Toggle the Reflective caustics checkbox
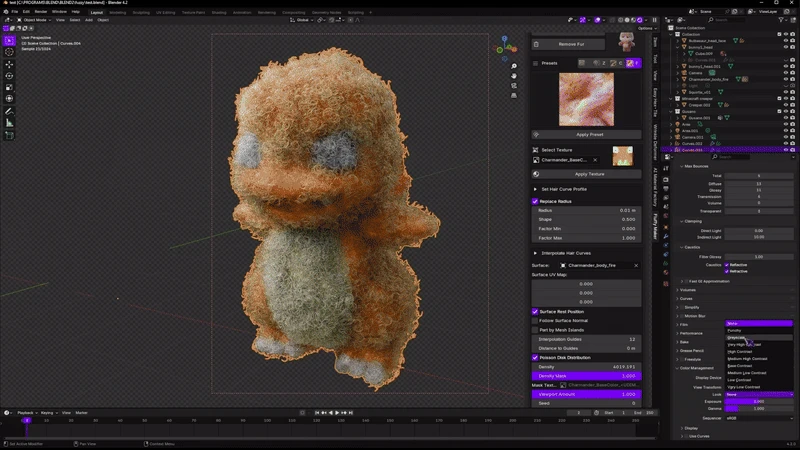This screenshot has height=450, width=800. tap(727, 265)
